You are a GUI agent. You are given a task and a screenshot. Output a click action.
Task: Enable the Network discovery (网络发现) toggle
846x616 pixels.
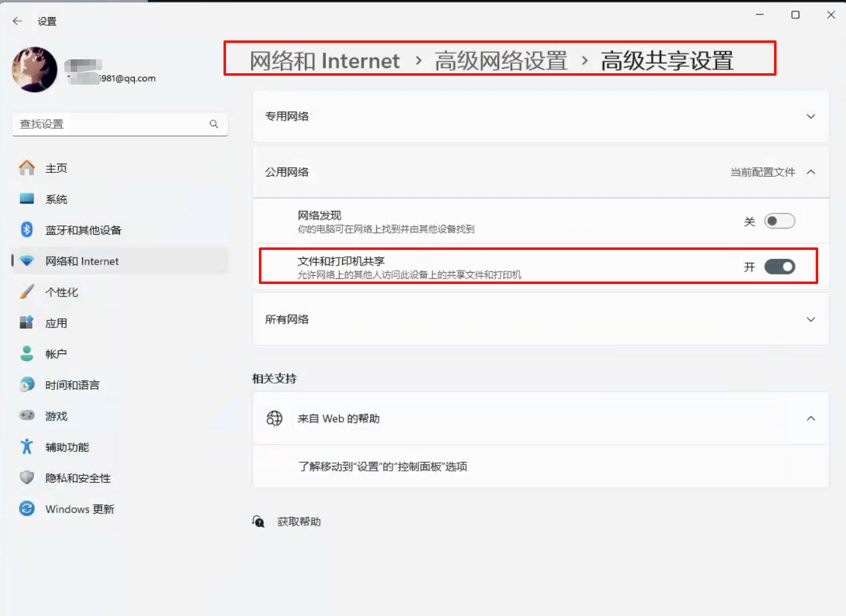point(779,222)
